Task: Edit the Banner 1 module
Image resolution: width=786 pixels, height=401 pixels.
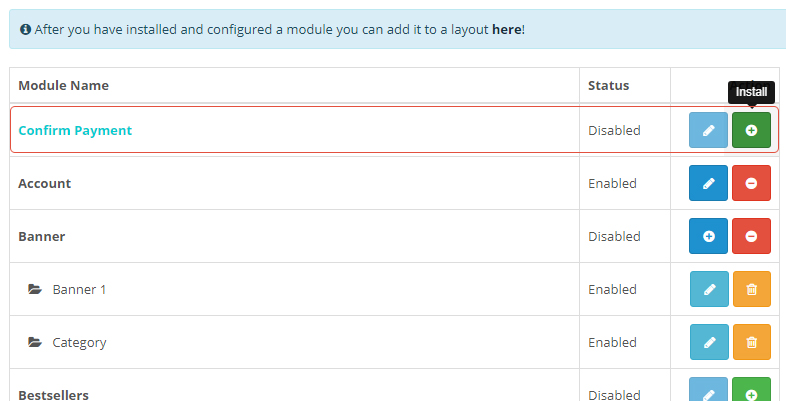Action: pos(708,290)
